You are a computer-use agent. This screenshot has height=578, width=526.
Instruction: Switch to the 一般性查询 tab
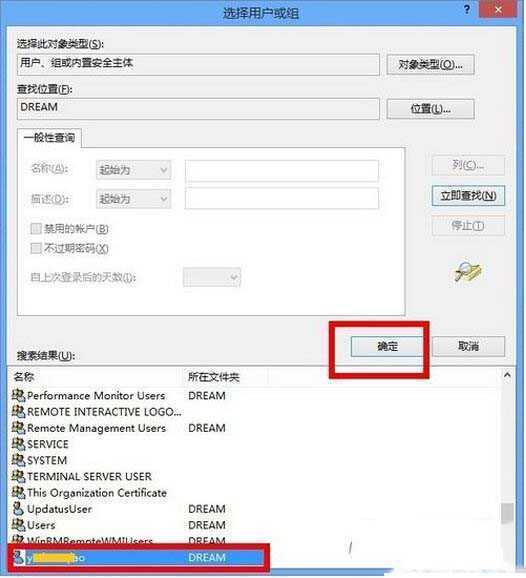click(x=49, y=138)
